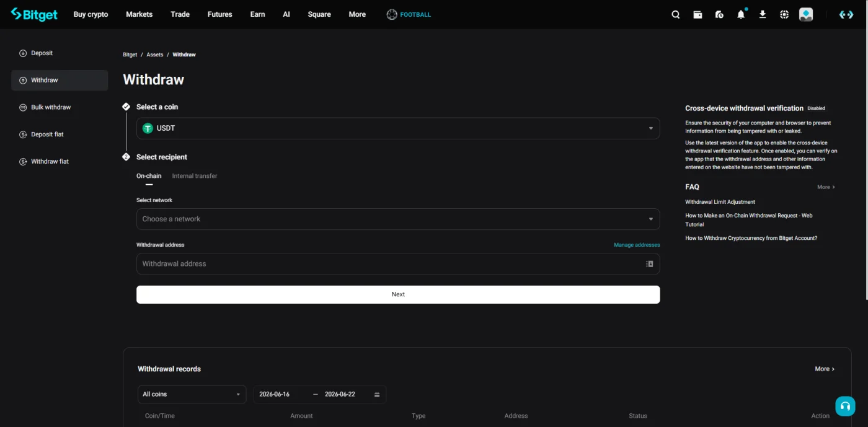Open the address book icon in address field
868x427 pixels.
(650, 263)
